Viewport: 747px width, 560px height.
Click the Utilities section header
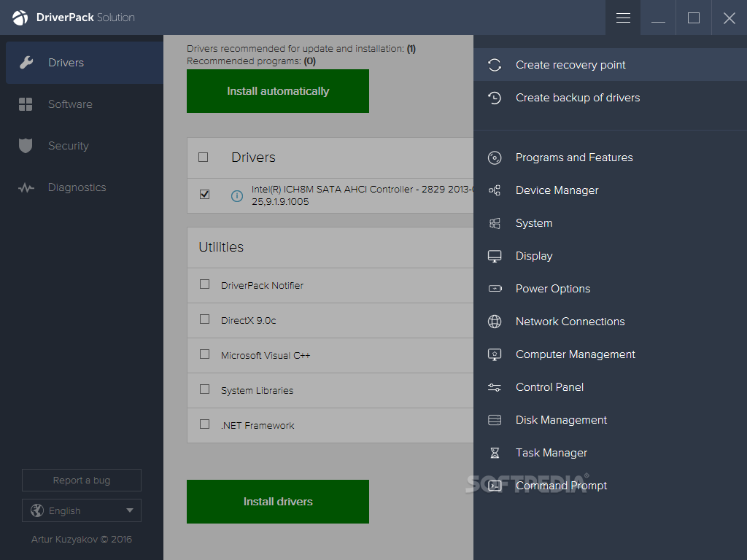click(x=221, y=247)
